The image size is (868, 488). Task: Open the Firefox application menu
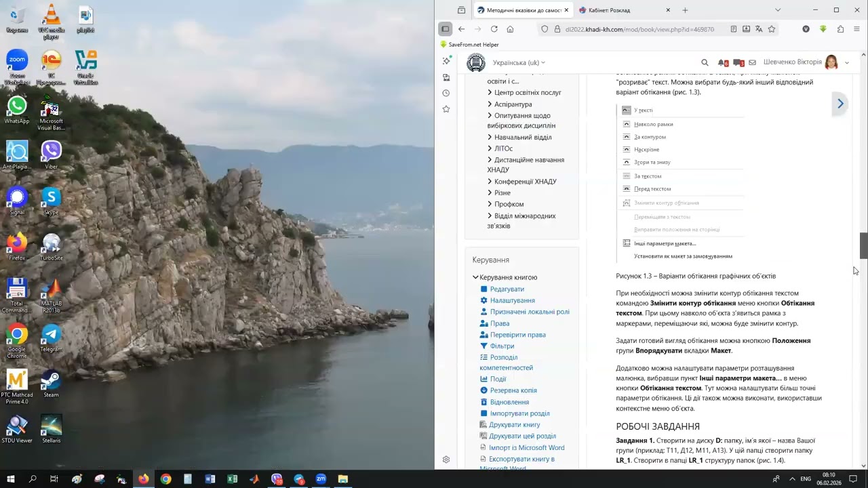[856, 29]
